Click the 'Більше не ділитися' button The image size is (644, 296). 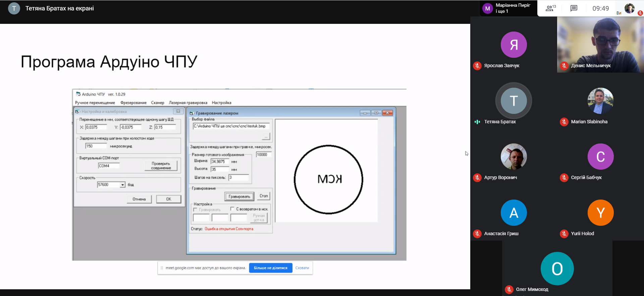[x=270, y=268]
